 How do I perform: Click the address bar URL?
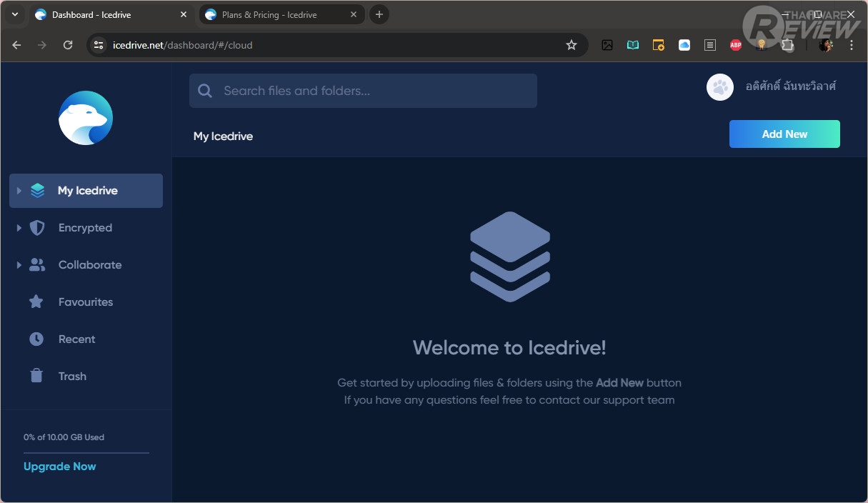click(182, 45)
